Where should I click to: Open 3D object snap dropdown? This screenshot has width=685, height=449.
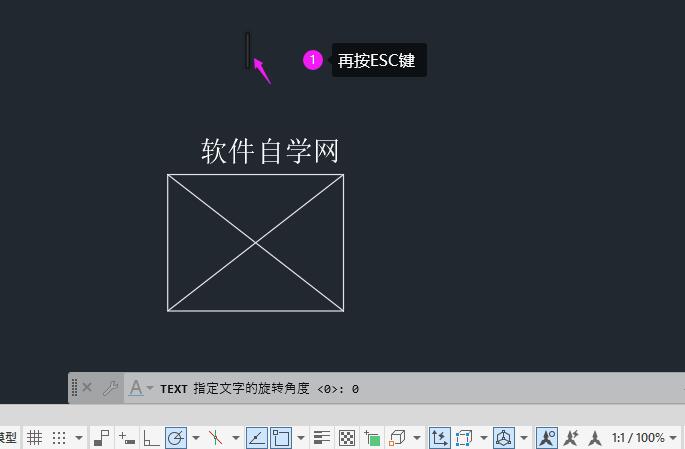[x=417, y=437]
